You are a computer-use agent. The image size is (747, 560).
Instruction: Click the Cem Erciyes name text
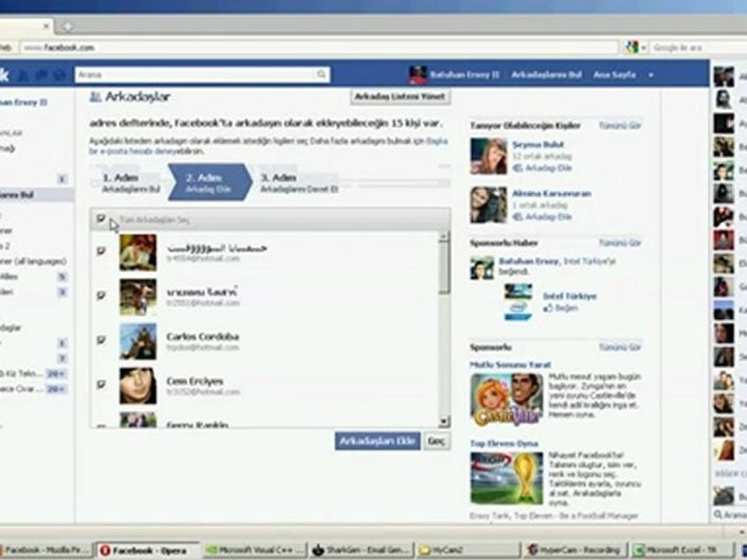195,381
